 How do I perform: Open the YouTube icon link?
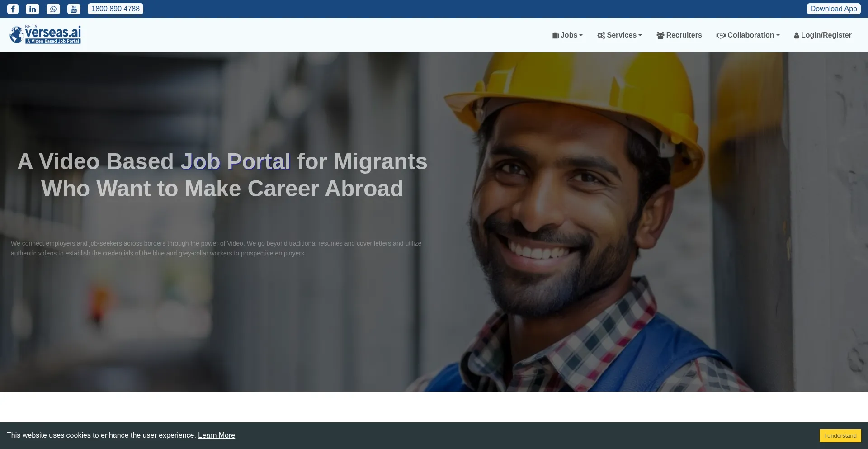[x=74, y=9]
